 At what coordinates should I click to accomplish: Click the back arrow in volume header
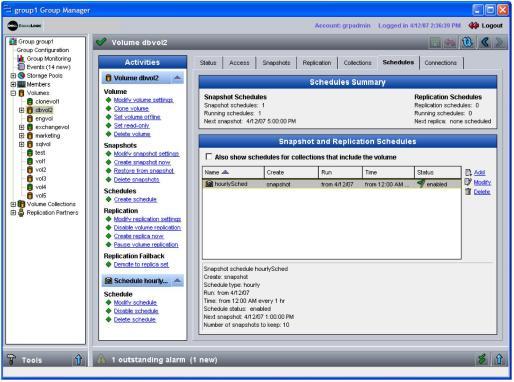point(485,42)
